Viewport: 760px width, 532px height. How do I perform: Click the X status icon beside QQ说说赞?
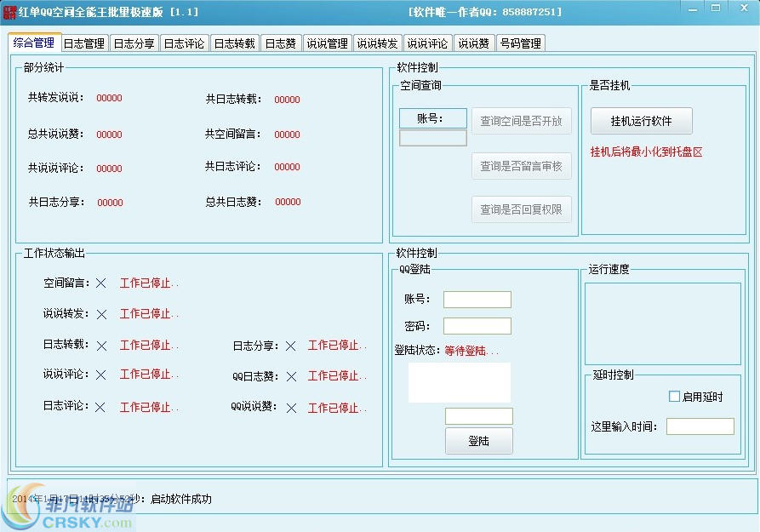[x=291, y=409]
